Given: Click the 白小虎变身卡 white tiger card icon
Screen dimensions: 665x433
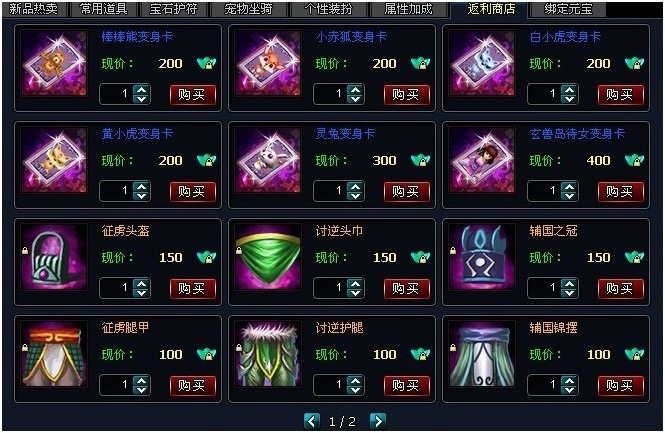Looking at the screenshot, I should [482, 63].
